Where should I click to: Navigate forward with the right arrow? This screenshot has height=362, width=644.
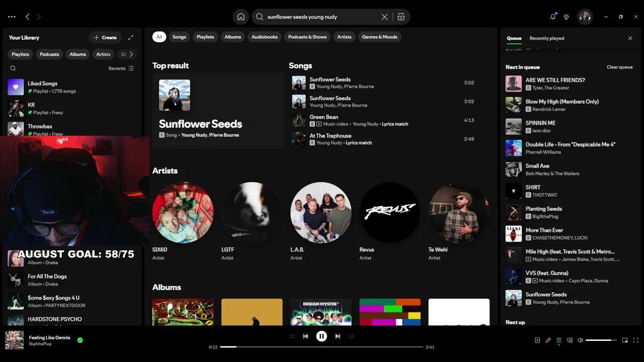tap(38, 17)
